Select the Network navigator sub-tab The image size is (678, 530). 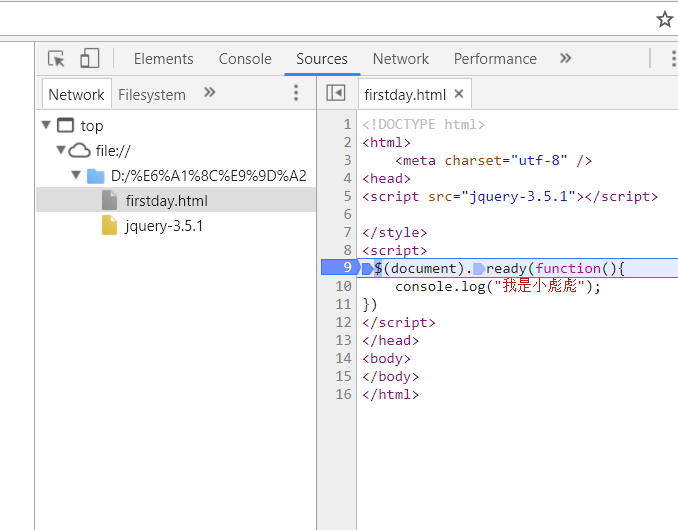[77, 95]
